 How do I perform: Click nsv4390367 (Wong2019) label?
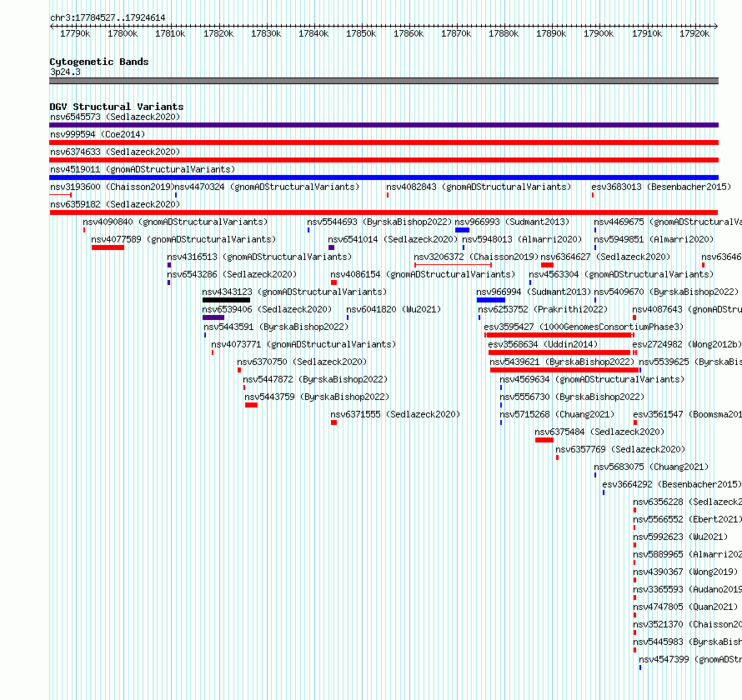point(685,572)
